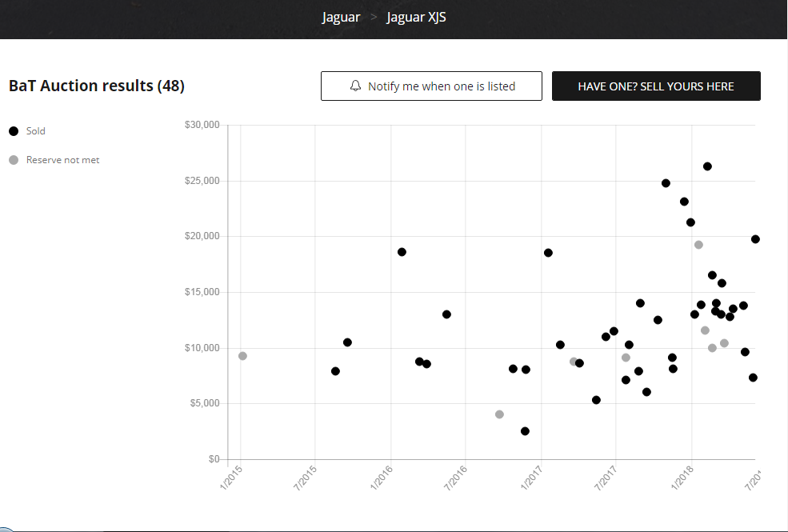Open the Jaguar breadcrumb link

tap(341, 17)
